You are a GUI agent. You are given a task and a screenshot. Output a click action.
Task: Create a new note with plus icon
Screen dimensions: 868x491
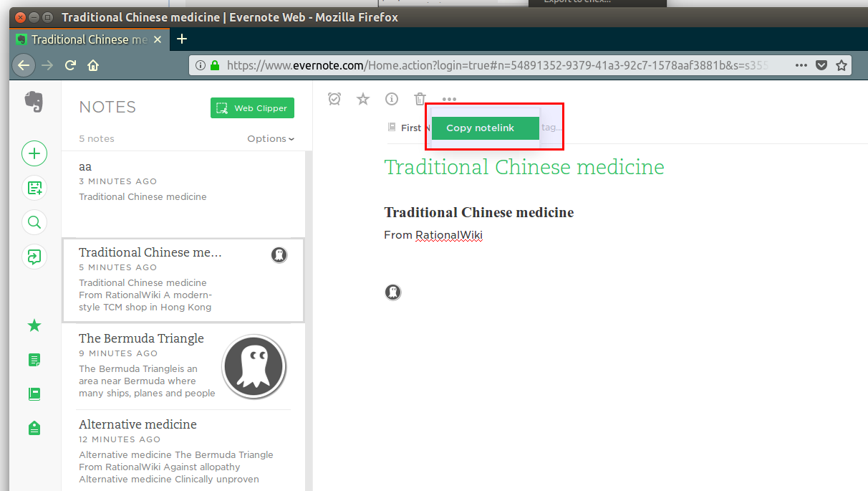[x=34, y=153]
